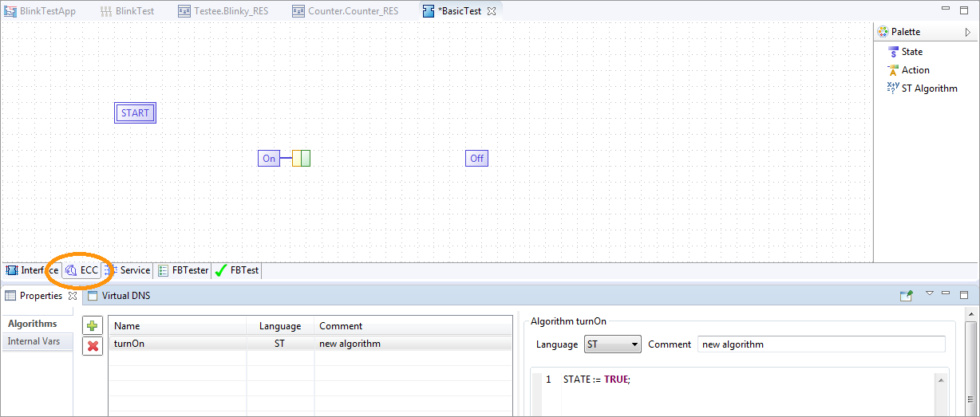Click the Comment text field
The image size is (980, 417).
tap(820, 344)
